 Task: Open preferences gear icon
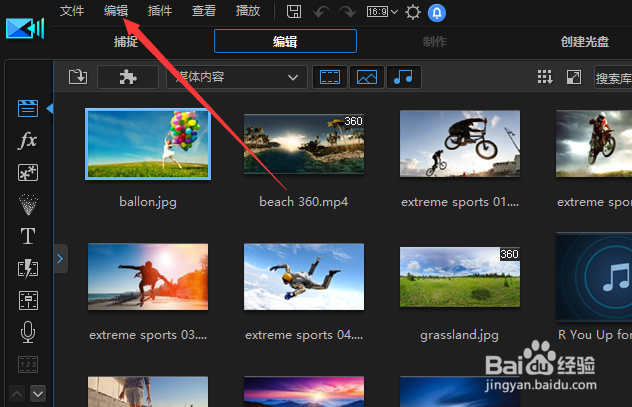[413, 12]
